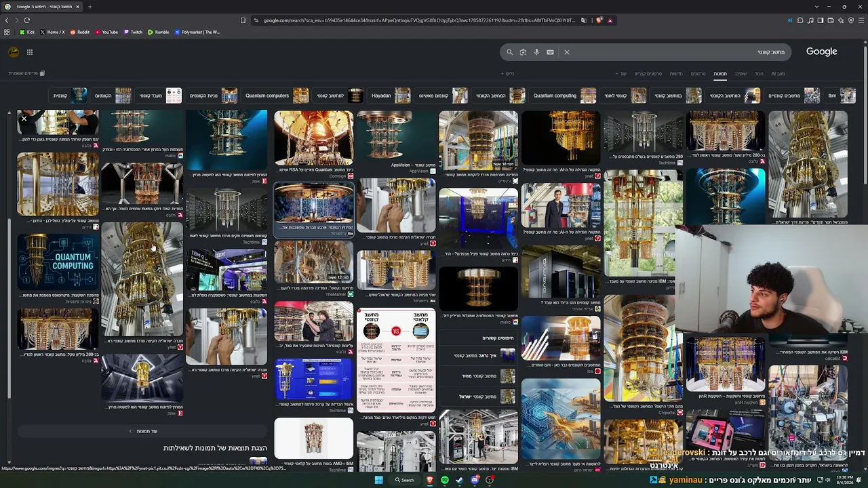Switch to the News tab (חדשות)
Screen dimensions: 868x488
(676, 73)
